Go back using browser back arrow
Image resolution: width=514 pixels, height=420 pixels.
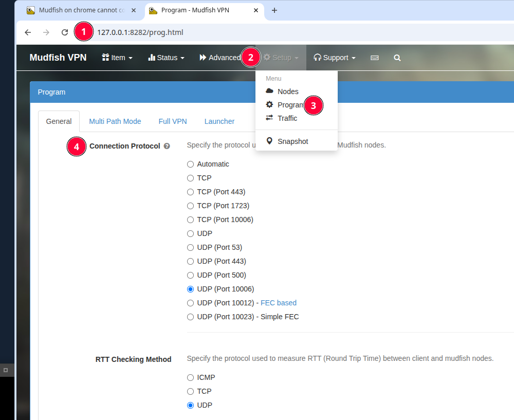tap(28, 32)
